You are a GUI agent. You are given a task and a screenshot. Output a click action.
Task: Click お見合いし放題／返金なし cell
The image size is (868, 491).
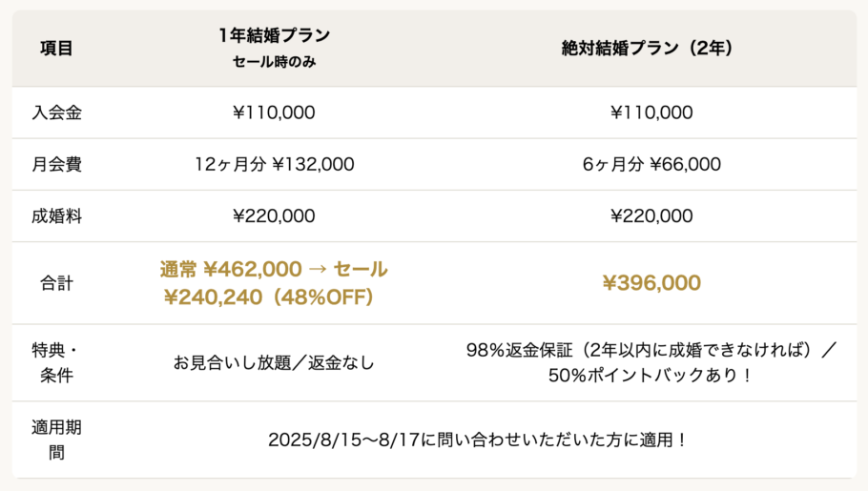[x=274, y=362]
